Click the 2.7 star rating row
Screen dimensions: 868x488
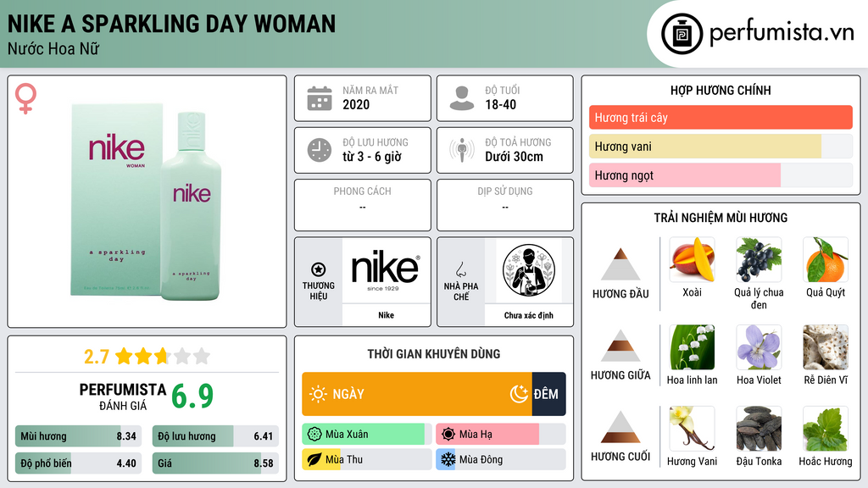(x=147, y=357)
